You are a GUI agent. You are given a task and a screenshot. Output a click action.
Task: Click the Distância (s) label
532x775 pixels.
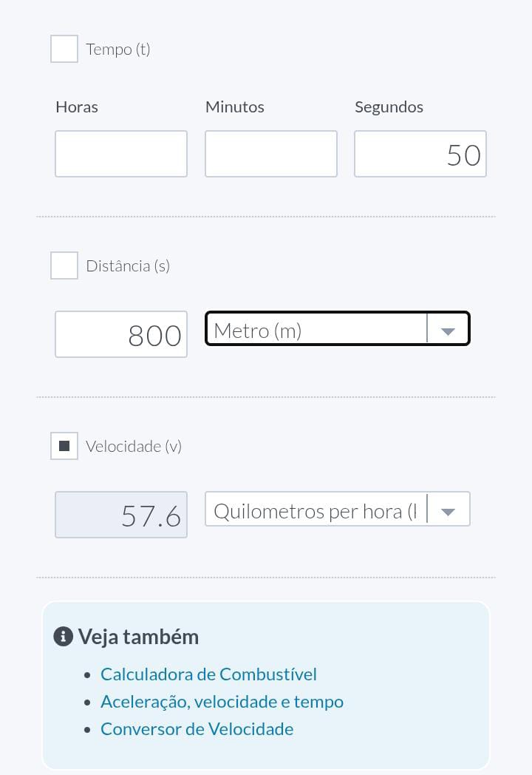[x=128, y=265]
